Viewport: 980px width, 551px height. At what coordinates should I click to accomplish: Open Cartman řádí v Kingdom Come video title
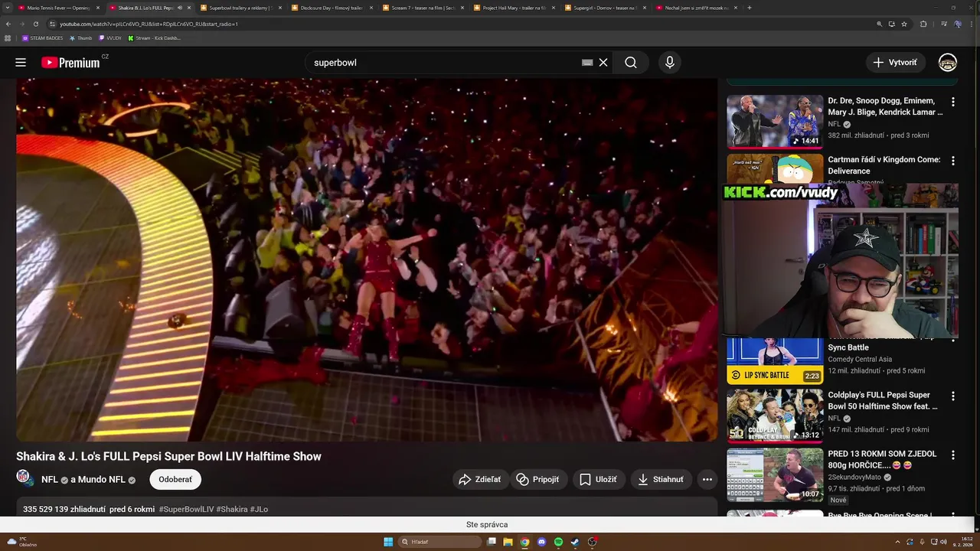[884, 165]
